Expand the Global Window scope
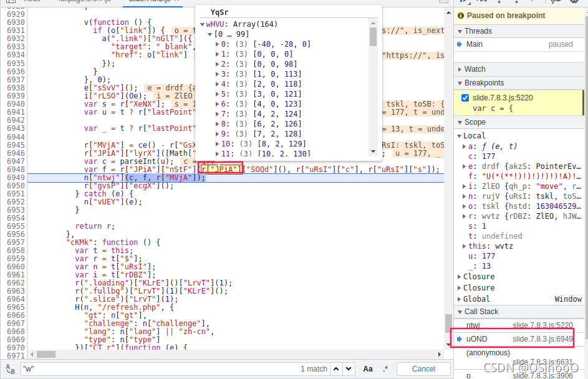 point(460,299)
